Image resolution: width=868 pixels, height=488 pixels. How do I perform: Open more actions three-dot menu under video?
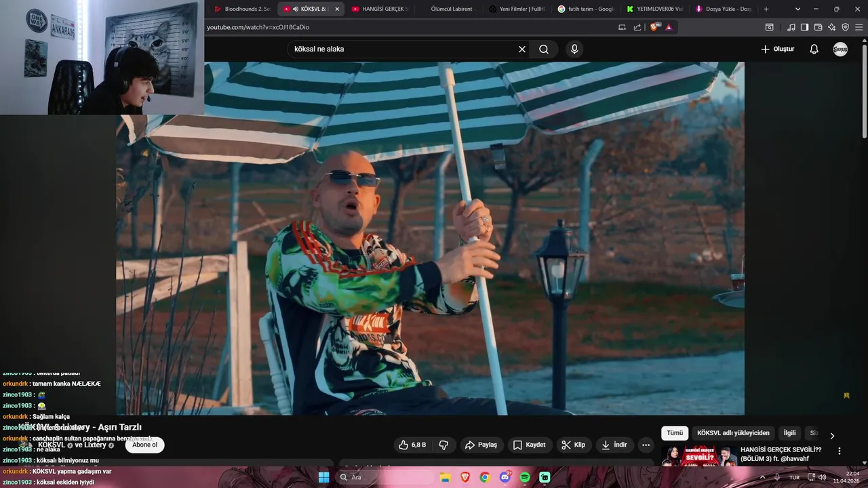[x=646, y=445]
